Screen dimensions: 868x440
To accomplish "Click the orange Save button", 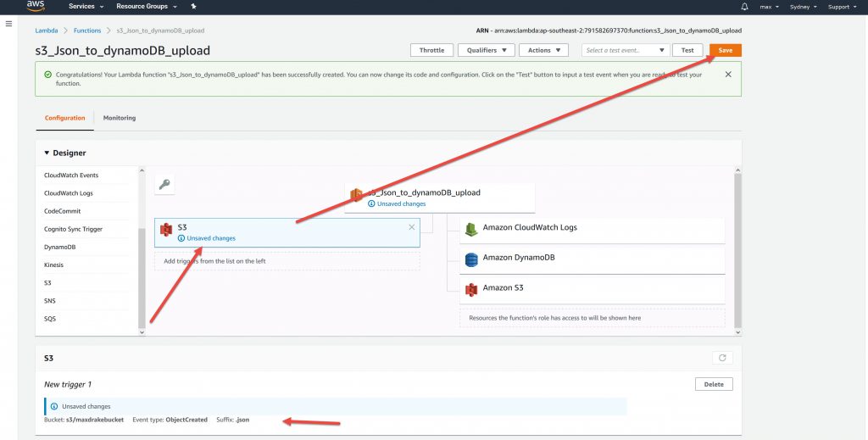I will click(x=725, y=50).
